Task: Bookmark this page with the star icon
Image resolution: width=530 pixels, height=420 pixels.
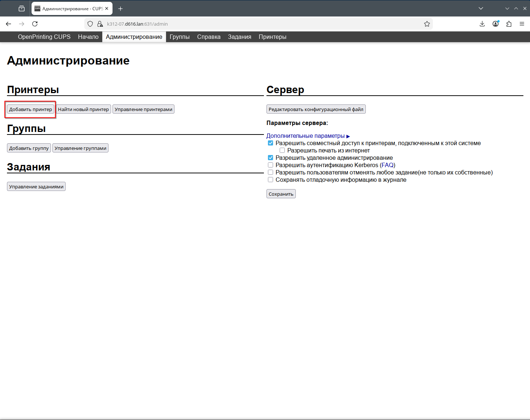Action: 427,24
